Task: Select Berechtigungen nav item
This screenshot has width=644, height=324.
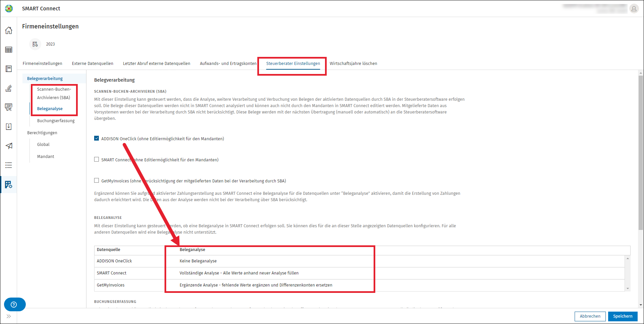Action: tap(42, 133)
